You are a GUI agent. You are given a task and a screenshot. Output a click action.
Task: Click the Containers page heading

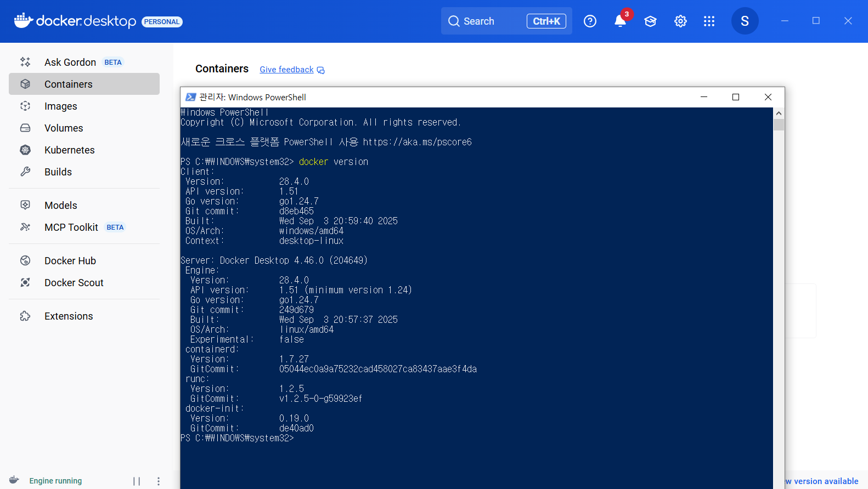[222, 69]
